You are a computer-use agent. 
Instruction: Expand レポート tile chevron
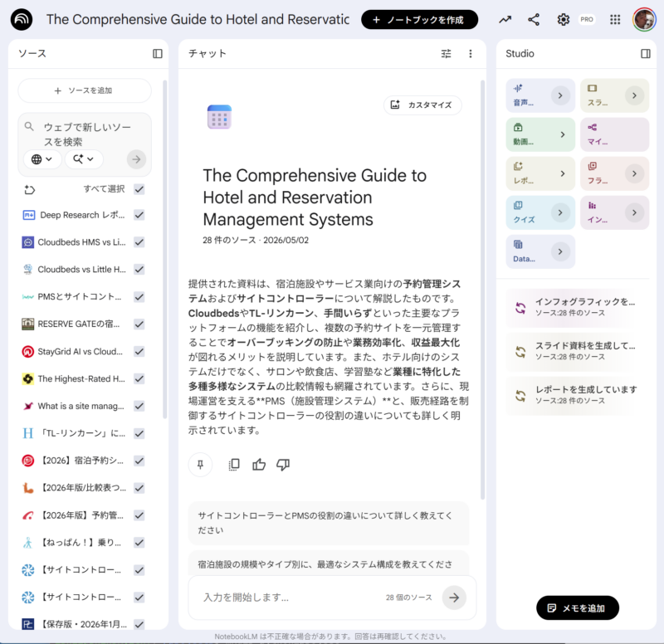pyautogui.click(x=563, y=173)
